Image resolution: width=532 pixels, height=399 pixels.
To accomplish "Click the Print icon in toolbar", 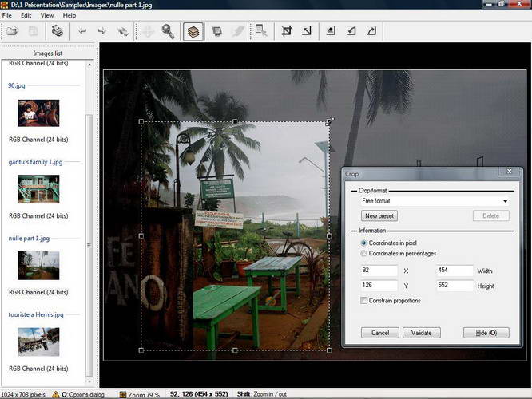I will pos(58,31).
